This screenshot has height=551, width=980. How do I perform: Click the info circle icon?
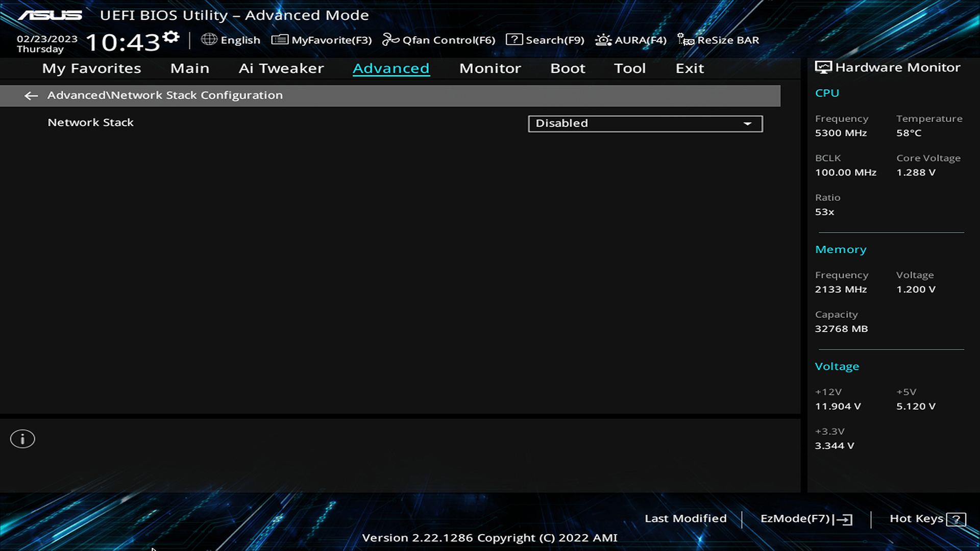22,439
